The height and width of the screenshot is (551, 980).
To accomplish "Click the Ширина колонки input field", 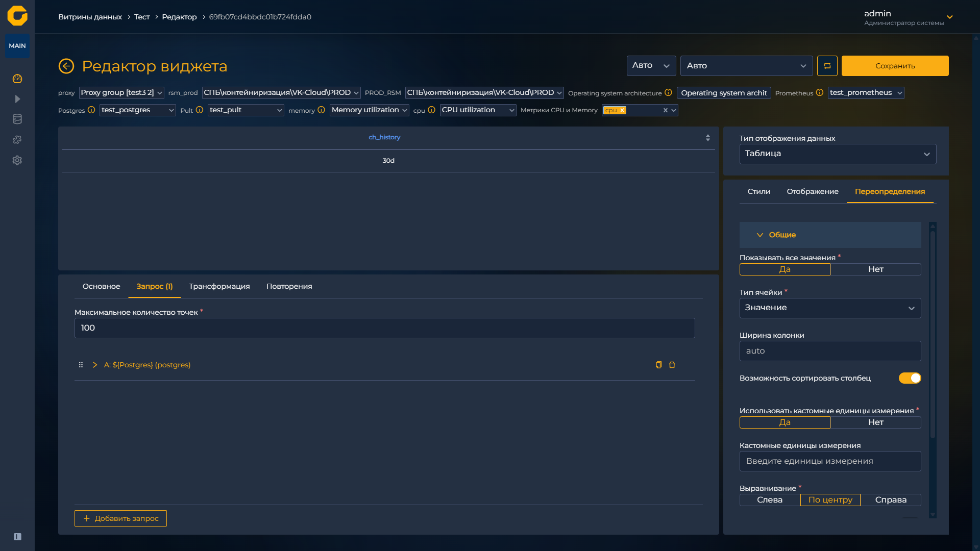I will click(830, 351).
